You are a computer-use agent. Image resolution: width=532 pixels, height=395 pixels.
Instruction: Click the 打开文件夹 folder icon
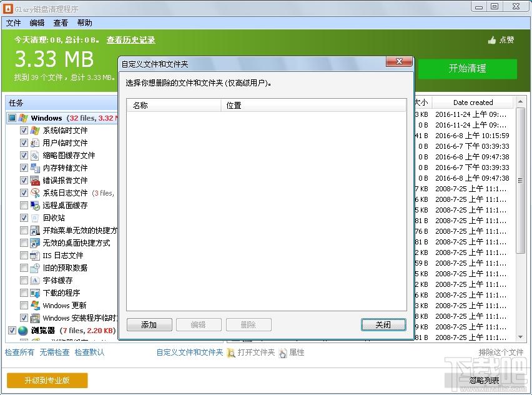point(231,353)
